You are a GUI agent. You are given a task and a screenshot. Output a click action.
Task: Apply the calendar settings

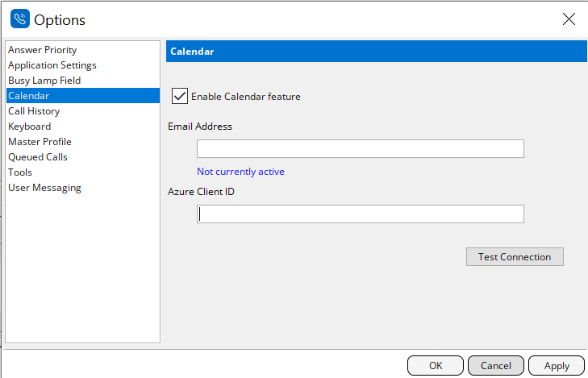click(x=557, y=366)
